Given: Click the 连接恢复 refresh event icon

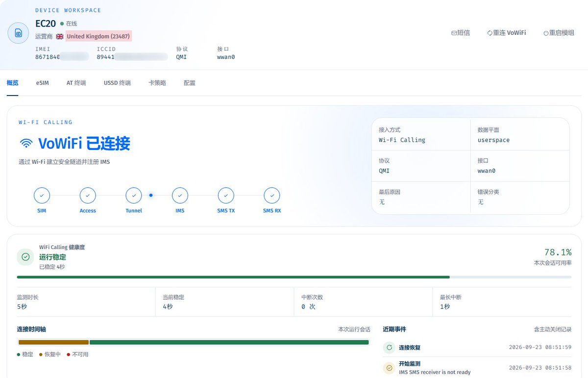Looking at the screenshot, I should [389, 348].
